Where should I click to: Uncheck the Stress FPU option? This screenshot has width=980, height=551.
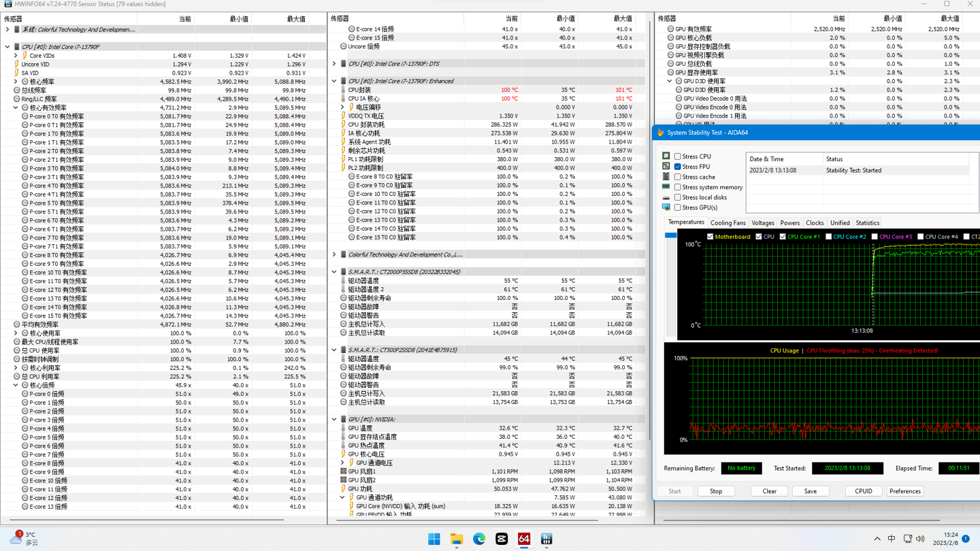[x=678, y=167]
